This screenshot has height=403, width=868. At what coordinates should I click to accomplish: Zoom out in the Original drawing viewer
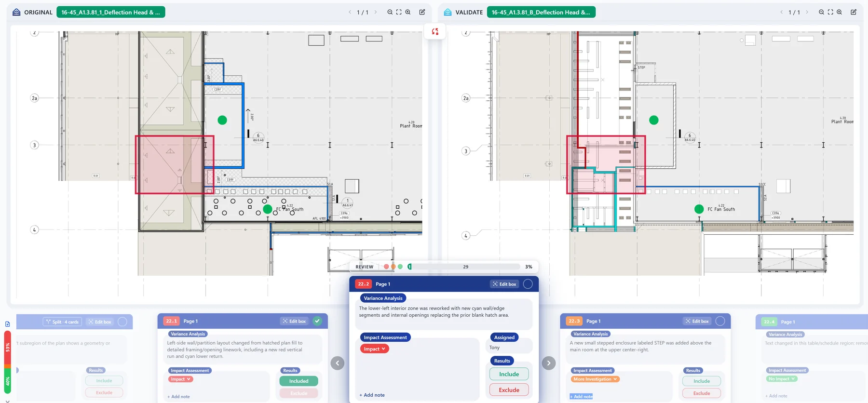(390, 12)
